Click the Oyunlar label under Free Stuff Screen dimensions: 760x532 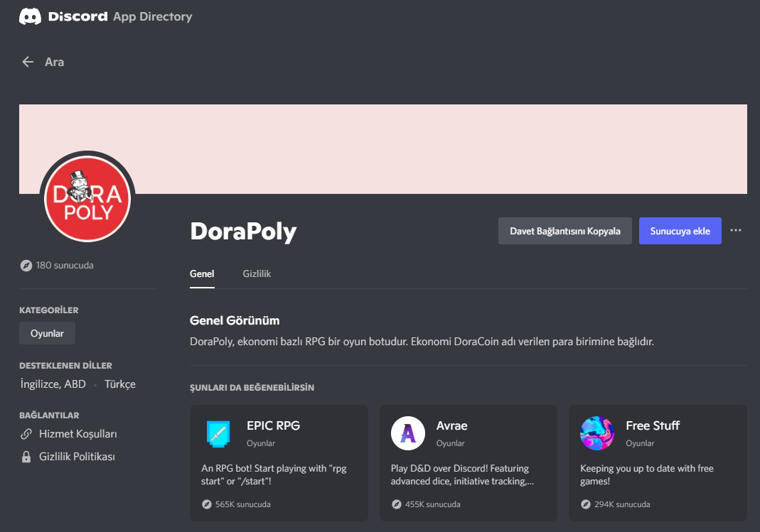[x=640, y=443]
